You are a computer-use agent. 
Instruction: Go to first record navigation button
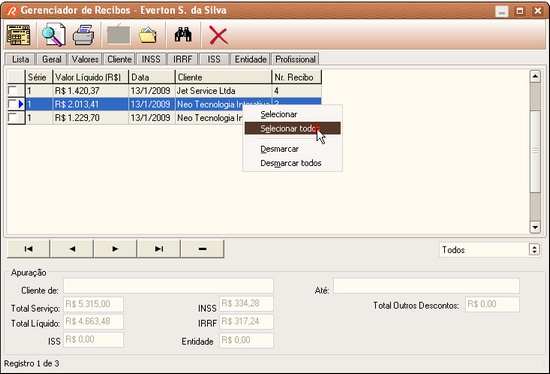tap(28, 249)
